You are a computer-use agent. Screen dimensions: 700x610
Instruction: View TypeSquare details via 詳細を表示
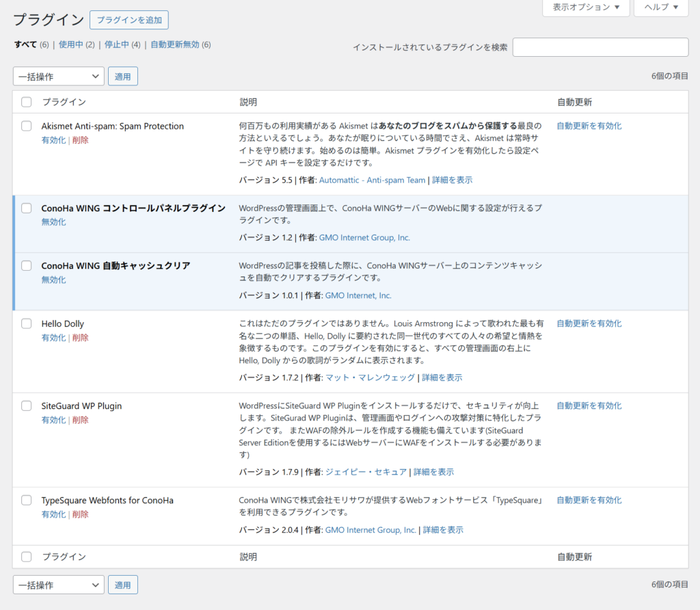tap(443, 530)
